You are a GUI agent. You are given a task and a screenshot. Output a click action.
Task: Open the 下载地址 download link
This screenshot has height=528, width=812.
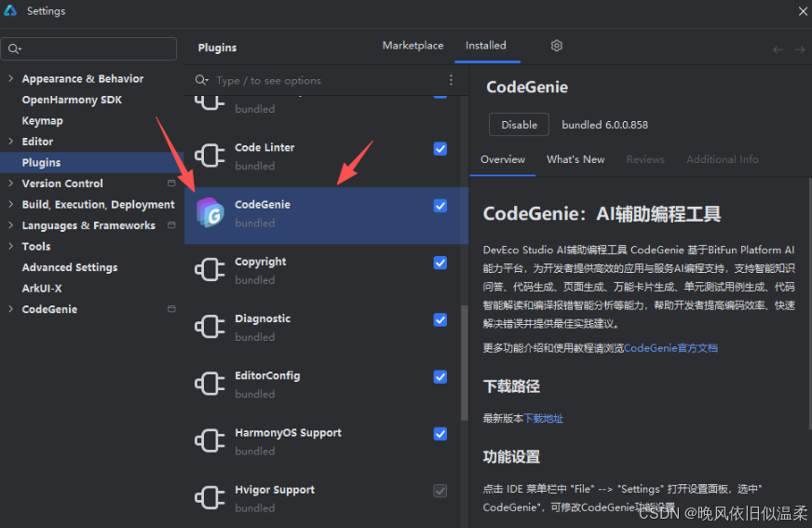pyautogui.click(x=543, y=418)
